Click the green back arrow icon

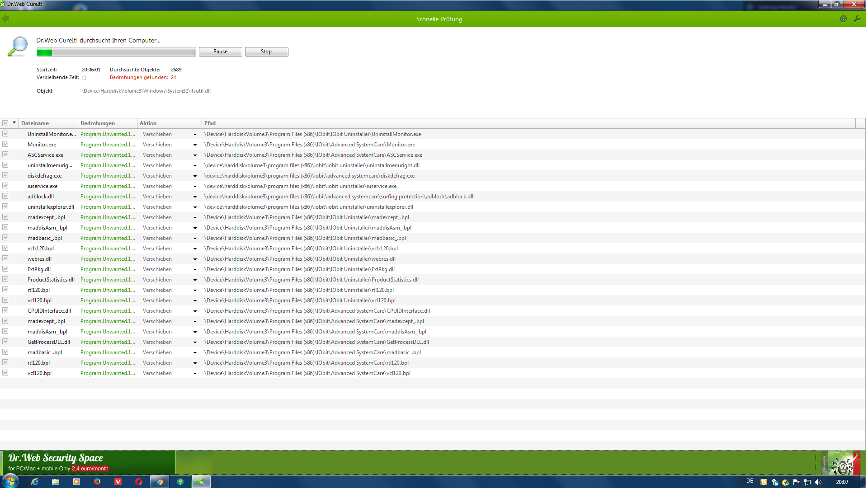point(5,19)
